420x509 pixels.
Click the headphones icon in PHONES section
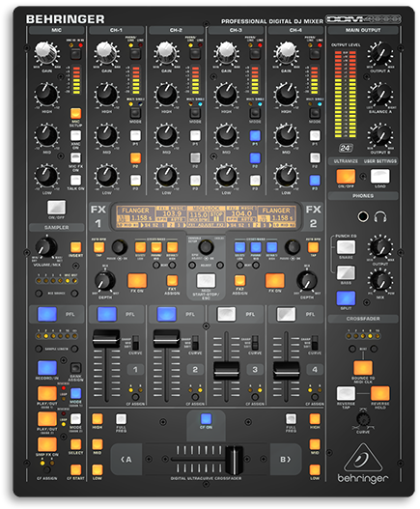click(x=380, y=216)
